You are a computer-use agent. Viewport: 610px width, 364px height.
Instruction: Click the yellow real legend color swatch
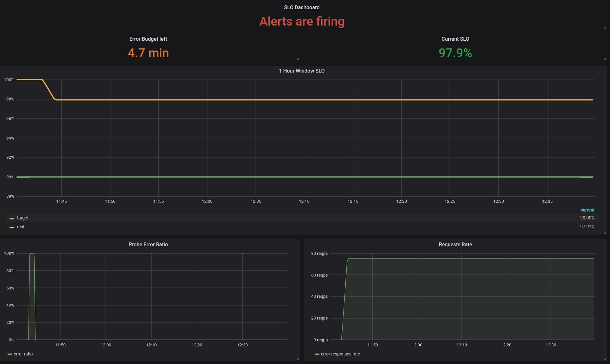[12, 228]
